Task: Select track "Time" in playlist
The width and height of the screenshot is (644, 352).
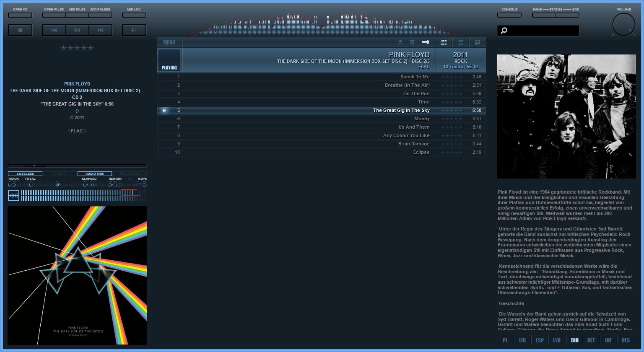Action: pyautogui.click(x=322, y=102)
